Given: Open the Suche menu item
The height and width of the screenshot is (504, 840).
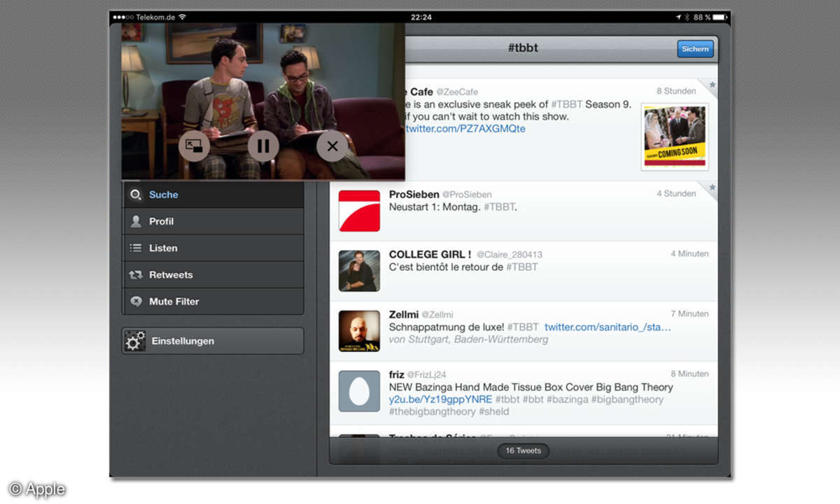Looking at the screenshot, I should pos(213,195).
